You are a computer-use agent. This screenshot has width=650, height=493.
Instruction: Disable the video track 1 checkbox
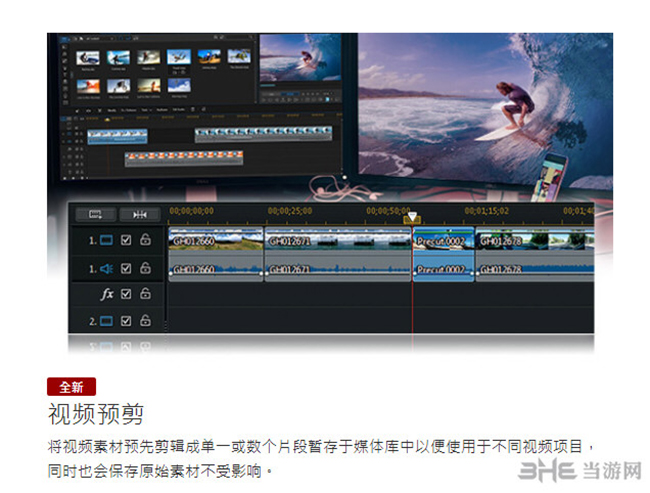pyautogui.click(x=126, y=240)
